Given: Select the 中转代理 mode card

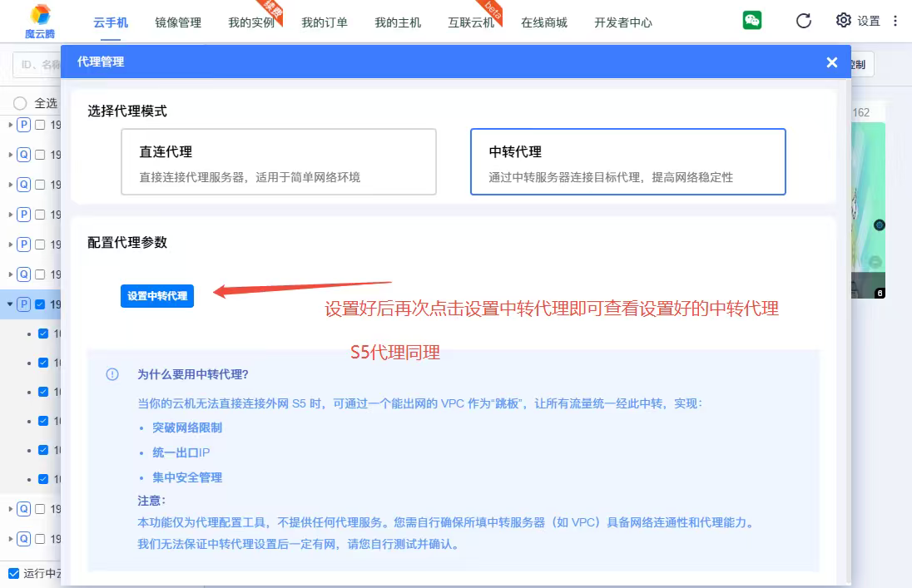Looking at the screenshot, I should pyautogui.click(x=628, y=162).
